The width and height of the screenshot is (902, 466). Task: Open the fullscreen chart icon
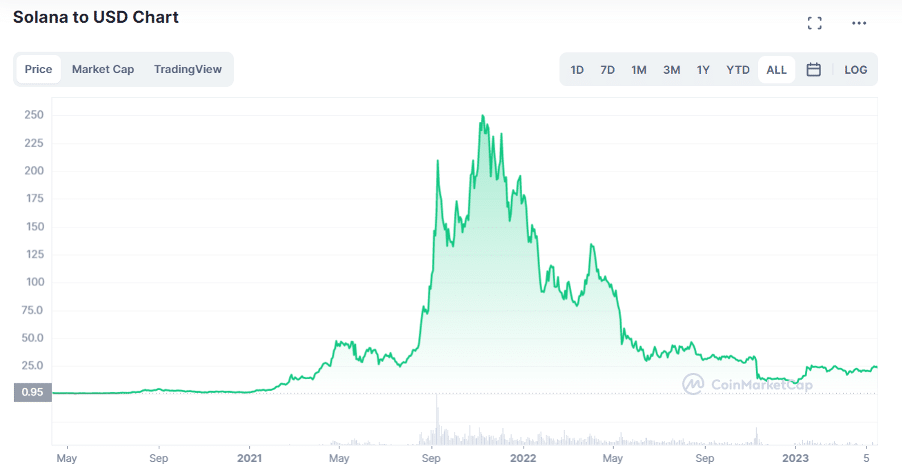814,23
